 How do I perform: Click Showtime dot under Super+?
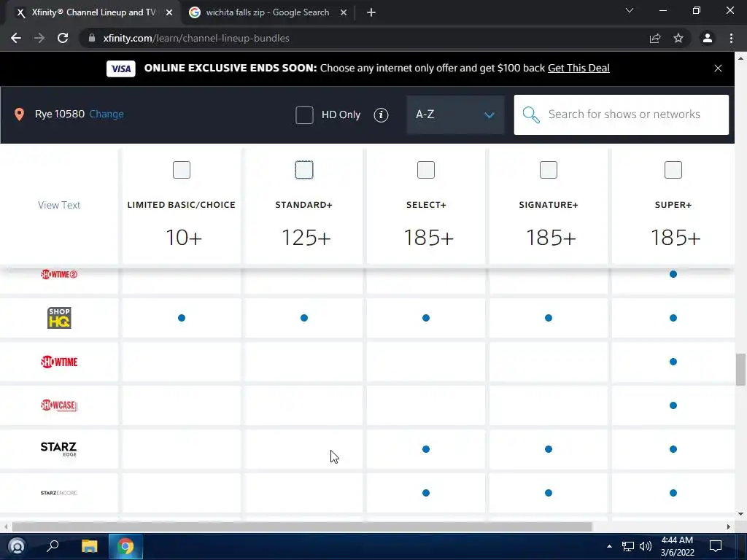pyautogui.click(x=673, y=362)
